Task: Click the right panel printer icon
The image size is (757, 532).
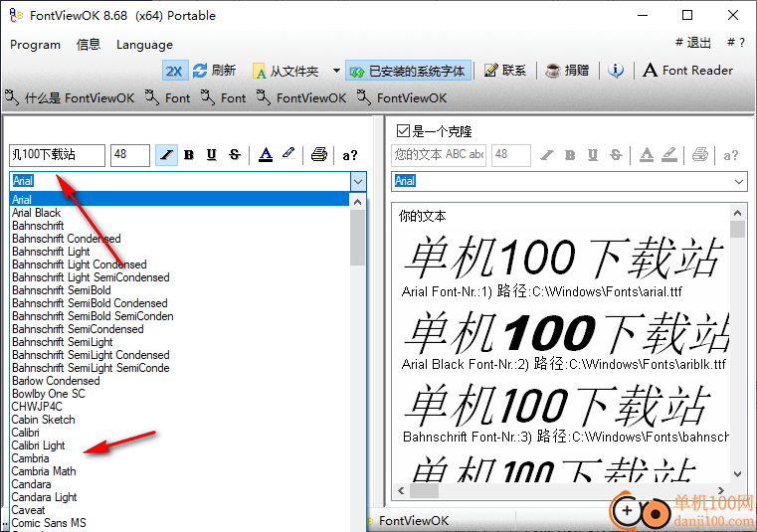Action: 700,155
